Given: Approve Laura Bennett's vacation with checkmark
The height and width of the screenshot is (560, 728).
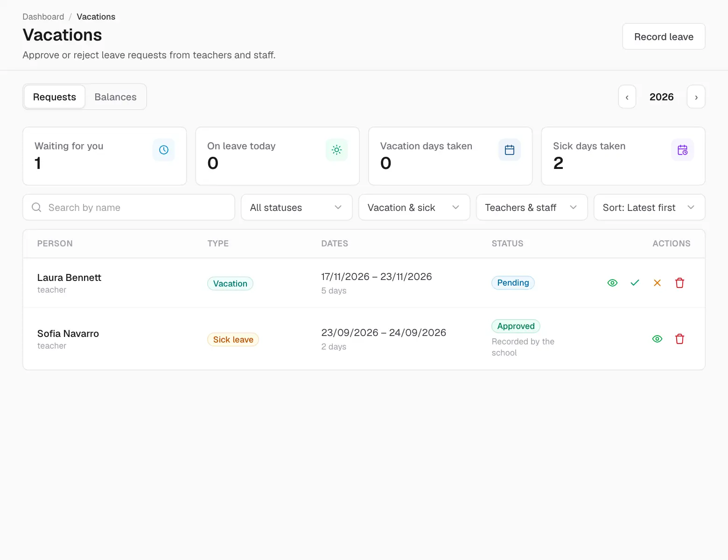Looking at the screenshot, I should (635, 283).
